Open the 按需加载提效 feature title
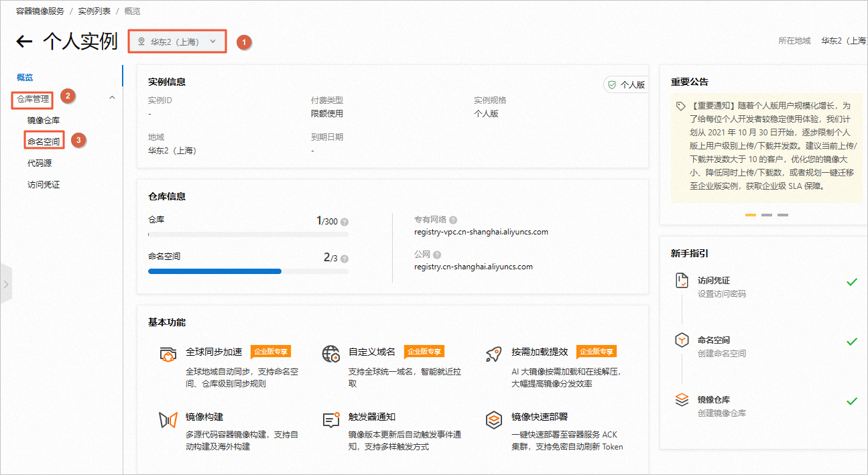 point(540,352)
